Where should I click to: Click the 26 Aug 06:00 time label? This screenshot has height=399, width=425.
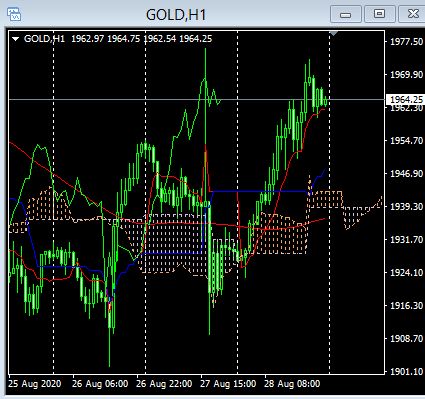click(x=100, y=383)
